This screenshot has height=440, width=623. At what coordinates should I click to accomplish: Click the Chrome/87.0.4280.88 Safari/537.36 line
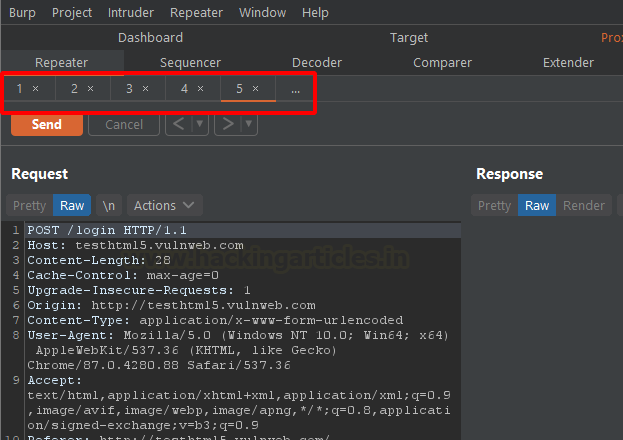(x=159, y=365)
